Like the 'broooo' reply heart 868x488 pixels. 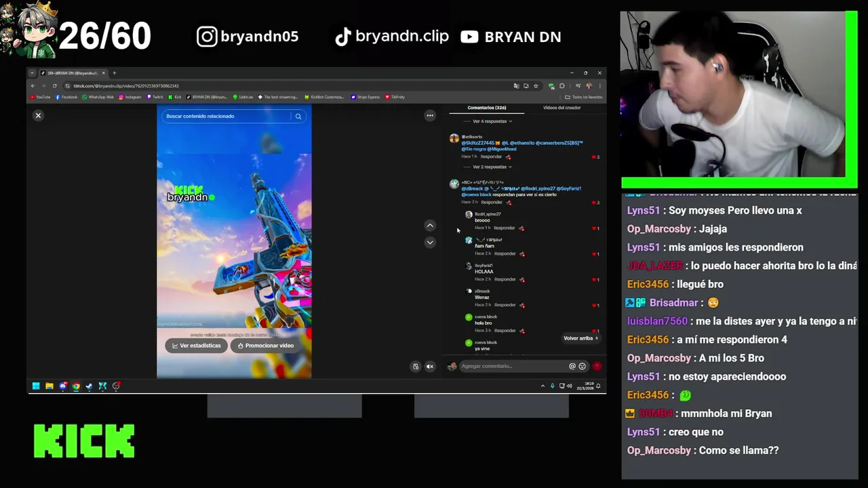point(595,228)
